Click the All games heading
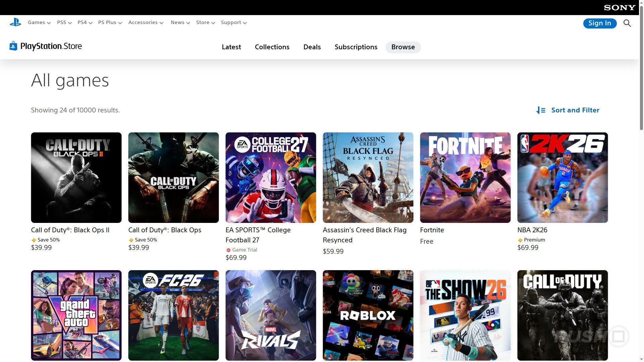The height and width of the screenshot is (362, 644). coord(70,80)
